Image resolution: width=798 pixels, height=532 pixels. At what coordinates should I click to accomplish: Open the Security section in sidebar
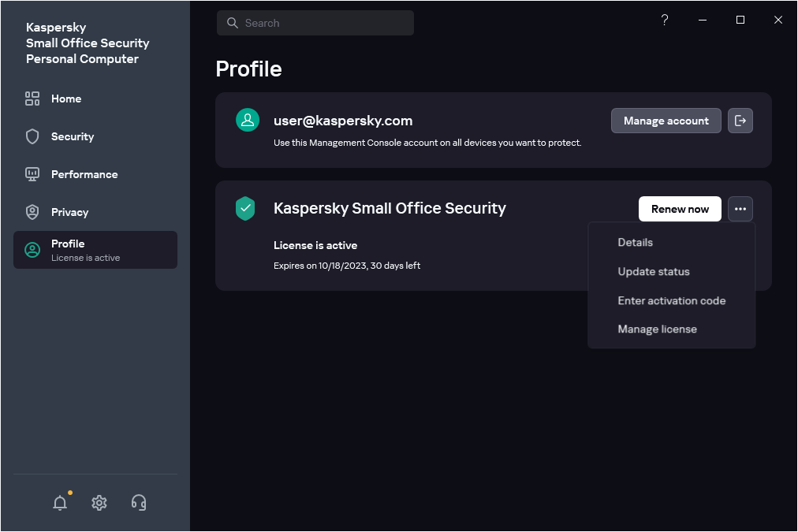[72, 136]
